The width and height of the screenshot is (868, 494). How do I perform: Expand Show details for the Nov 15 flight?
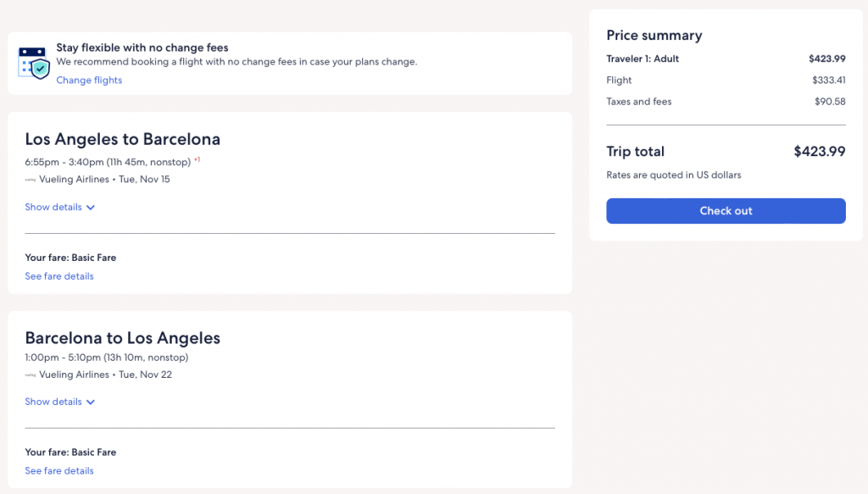tap(53, 208)
